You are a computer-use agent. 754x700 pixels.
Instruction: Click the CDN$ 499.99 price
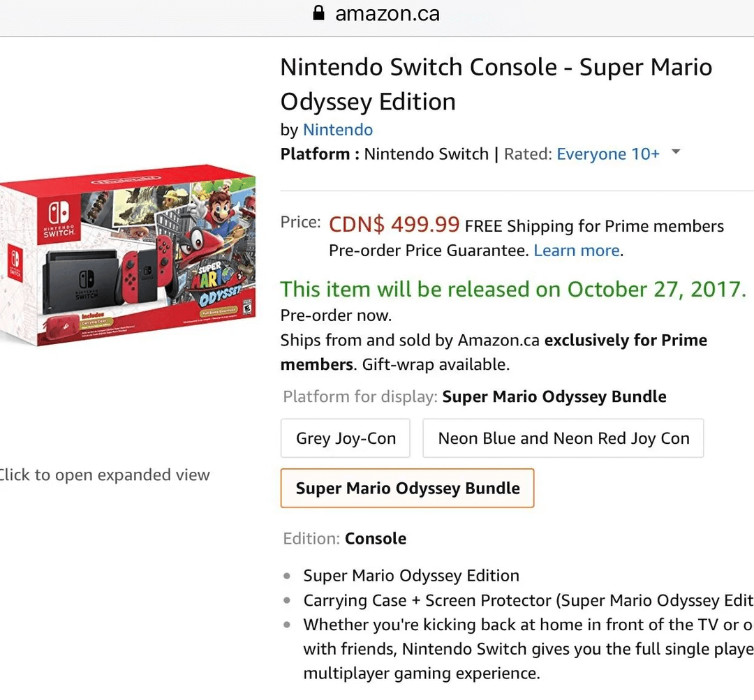[x=394, y=225]
